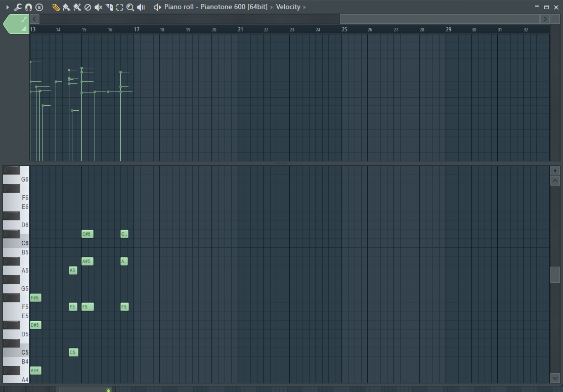Click the small dot button above vertical scrollbar
The height and width of the screenshot is (392, 563).
(x=555, y=170)
